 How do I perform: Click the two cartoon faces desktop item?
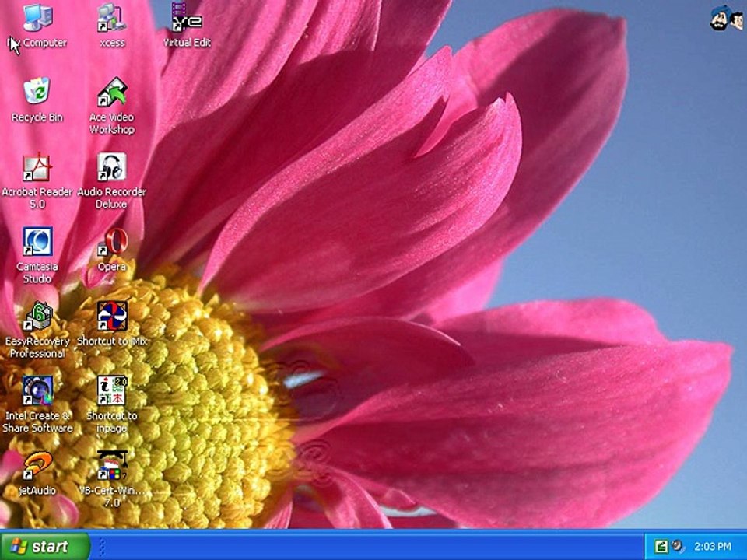click(x=727, y=18)
